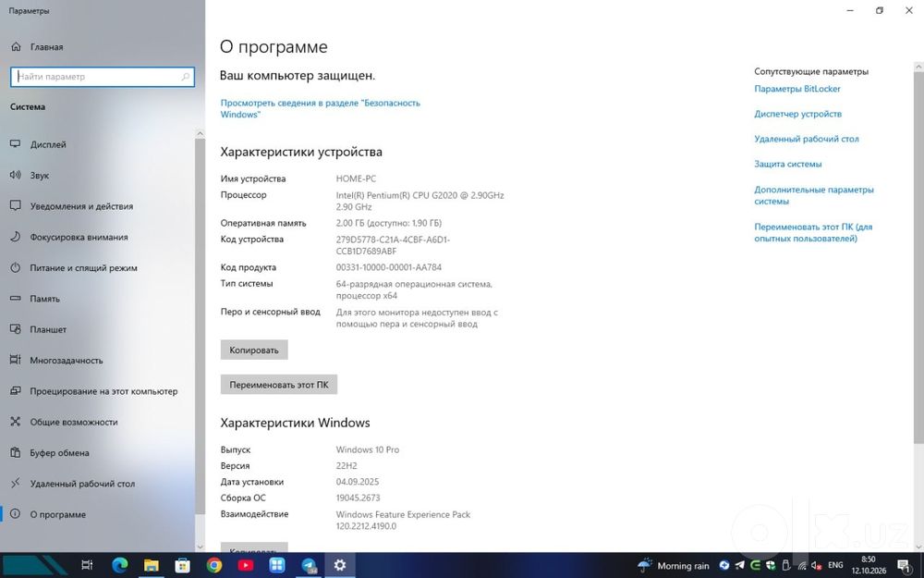Viewport: 924px width, 578px height.
Task: Open the notification Action Center icon
Action: click(x=905, y=566)
